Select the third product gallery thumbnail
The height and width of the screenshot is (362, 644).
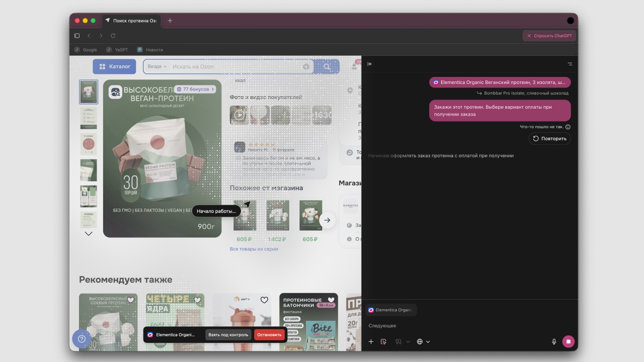coord(89,144)
